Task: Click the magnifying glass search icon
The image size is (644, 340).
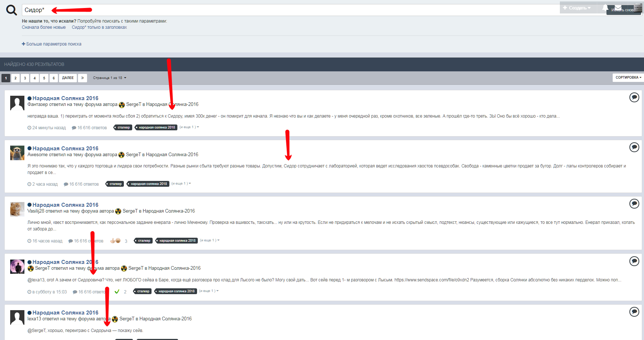Action: [11, 10]
